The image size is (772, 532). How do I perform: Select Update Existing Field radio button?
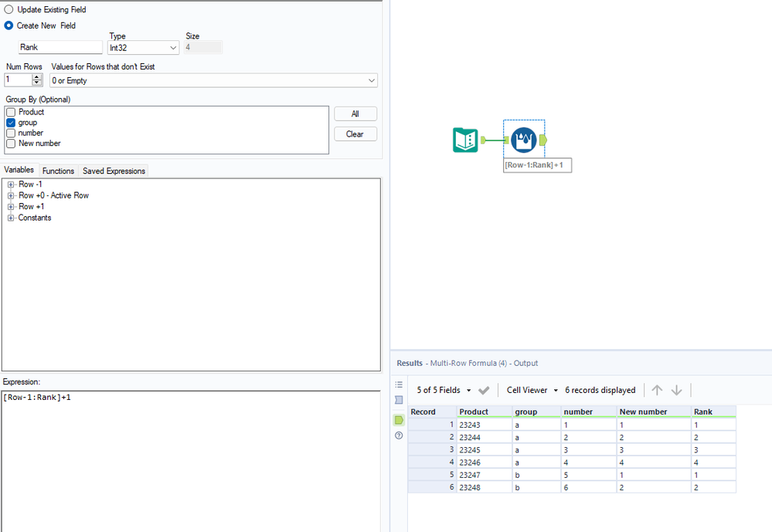pos(9,9)
